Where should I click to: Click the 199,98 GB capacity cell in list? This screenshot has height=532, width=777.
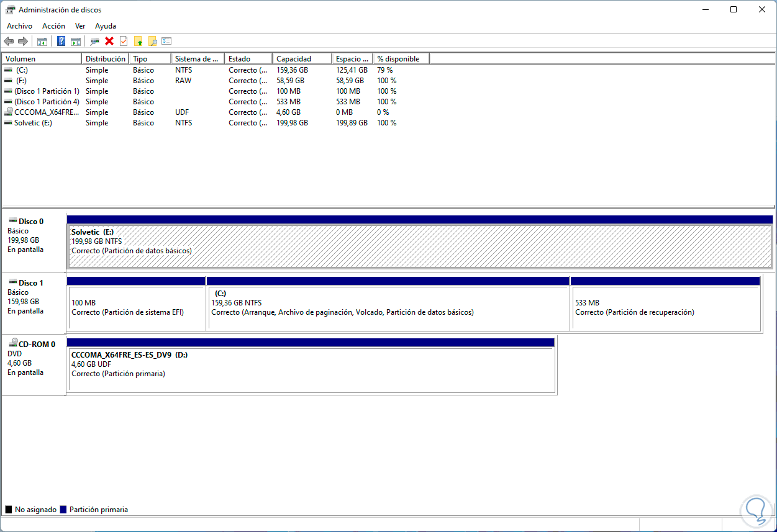(292, 123)
